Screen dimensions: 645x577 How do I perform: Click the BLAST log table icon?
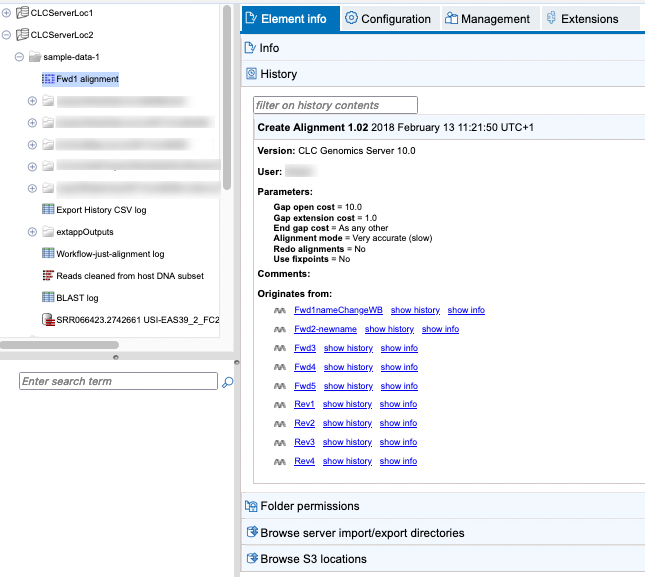click(x=48, y=298)
